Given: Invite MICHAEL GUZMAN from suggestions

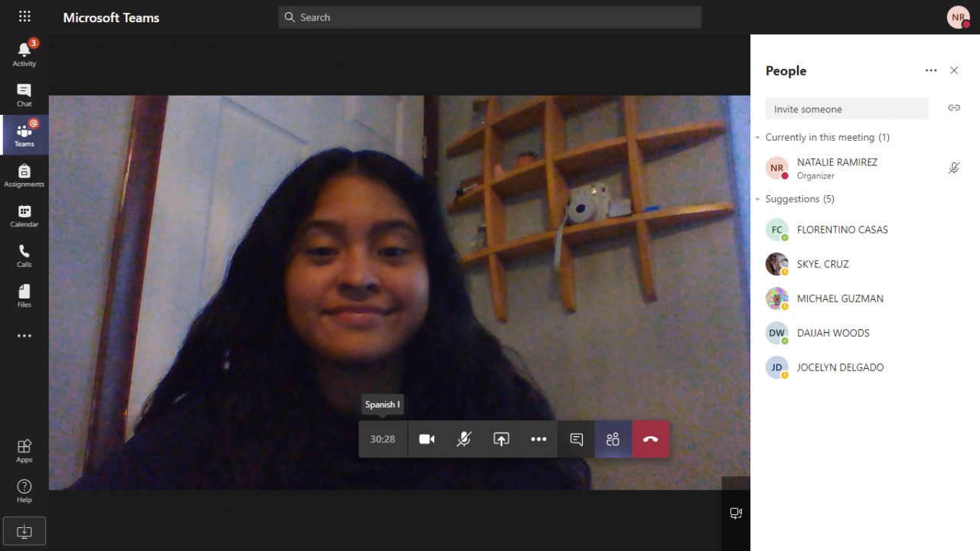Looking at the screenshot, I should 865,298.
